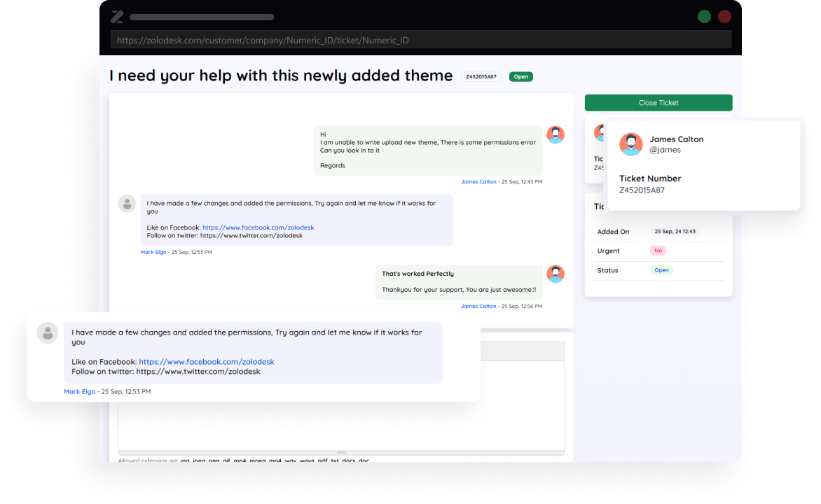Click the grey placeholder bar in the title bar
Screen dimensions: 821x504
click(x=202, y=17)
